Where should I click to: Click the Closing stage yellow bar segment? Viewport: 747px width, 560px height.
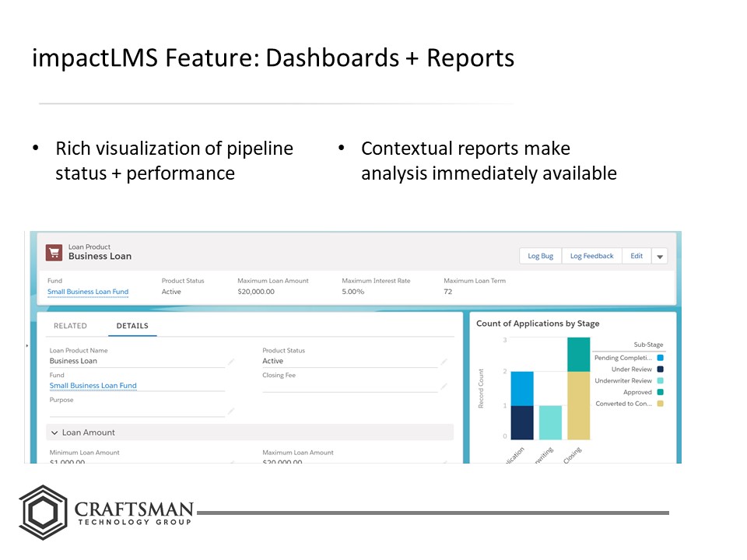[x=578, y=405]
